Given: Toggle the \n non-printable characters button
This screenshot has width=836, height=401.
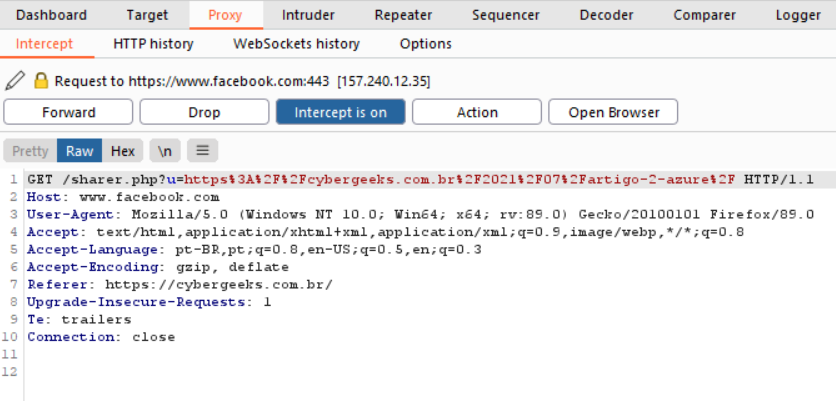Looking at the screenshot, I should click(x=165, y=151).
